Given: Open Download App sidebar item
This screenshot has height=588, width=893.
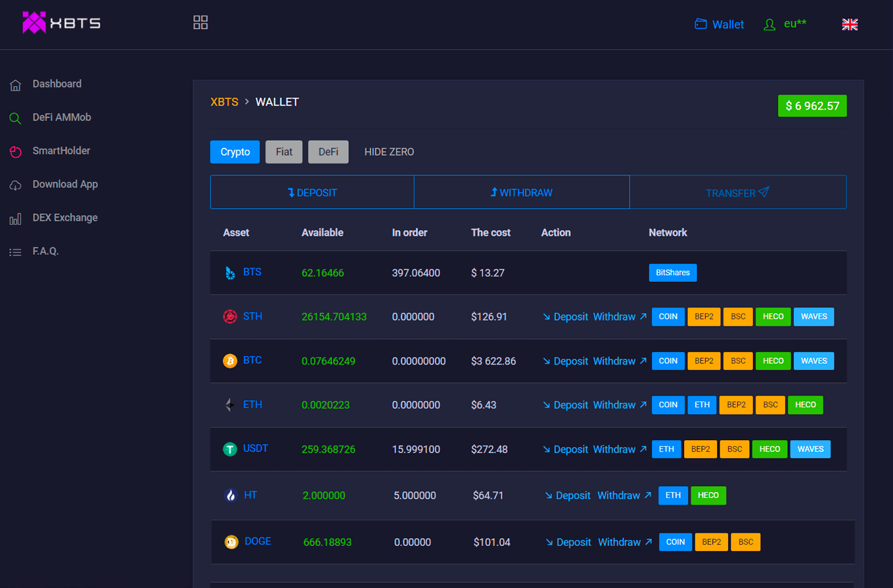Looking at the screenshot, I should (65, 185).
